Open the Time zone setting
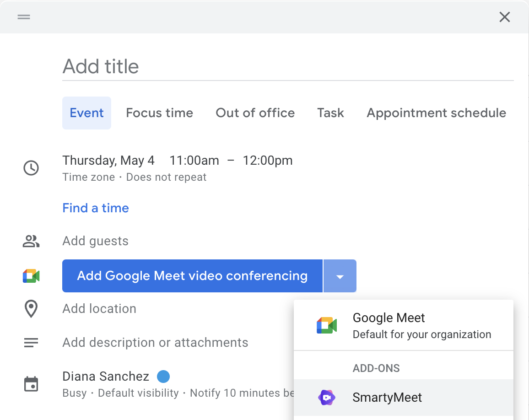 pos(88,177)
